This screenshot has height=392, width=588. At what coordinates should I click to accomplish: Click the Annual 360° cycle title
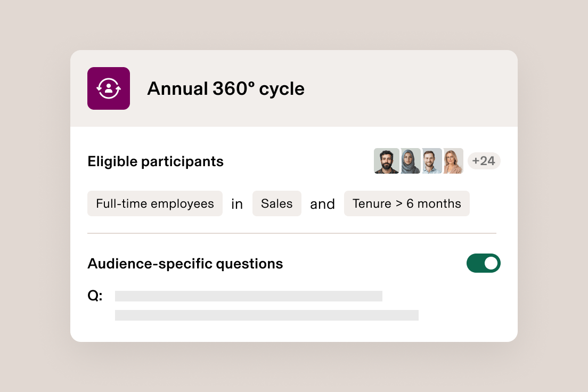coord(226,88)
